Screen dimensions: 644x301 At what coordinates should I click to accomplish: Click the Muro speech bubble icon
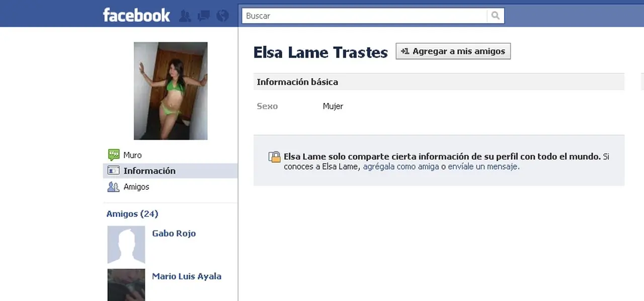(x=113, y=155)
